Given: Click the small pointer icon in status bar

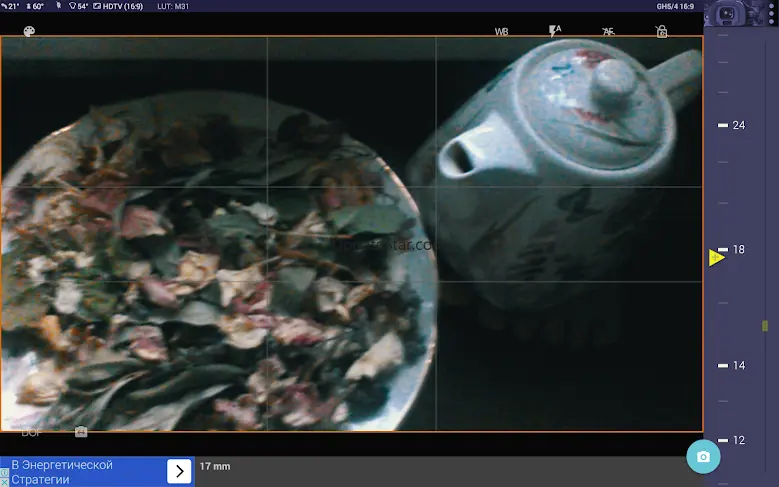Looking at the screenshot, I should 58,6.
